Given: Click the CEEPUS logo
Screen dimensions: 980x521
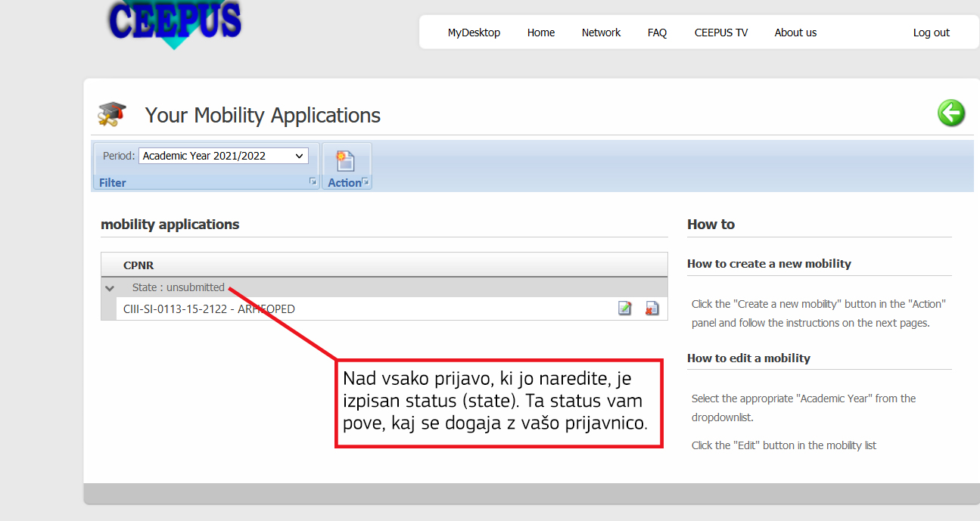Looking at the screenshot, I should tap(175, 23).
